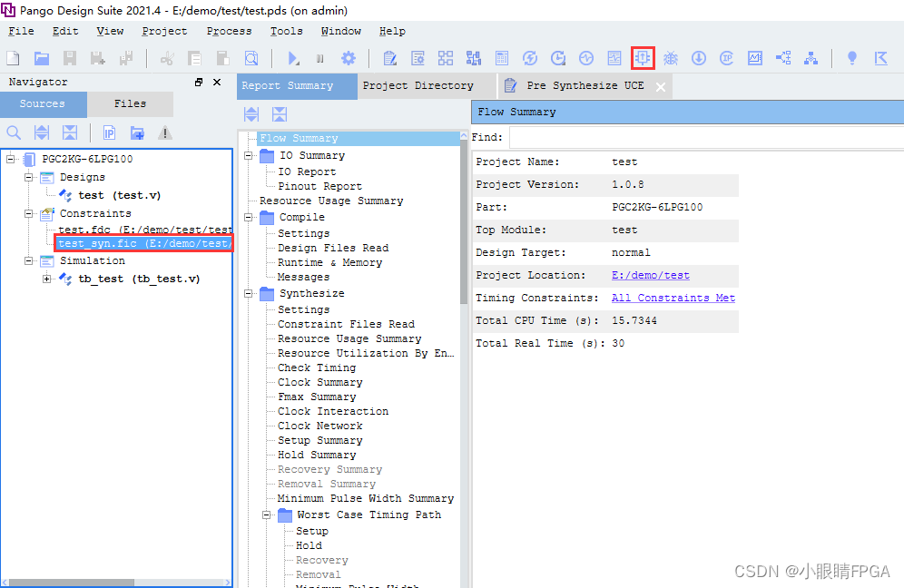Click the Navigator horizontal scrollbar
The width and height of the screenshot is (904, 588).
[72, 583]
